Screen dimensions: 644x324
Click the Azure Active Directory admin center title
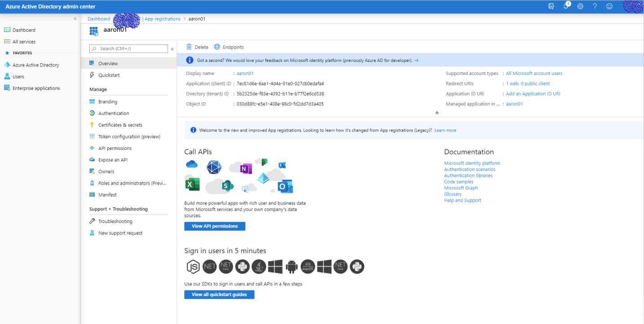[x=50, y=6]
